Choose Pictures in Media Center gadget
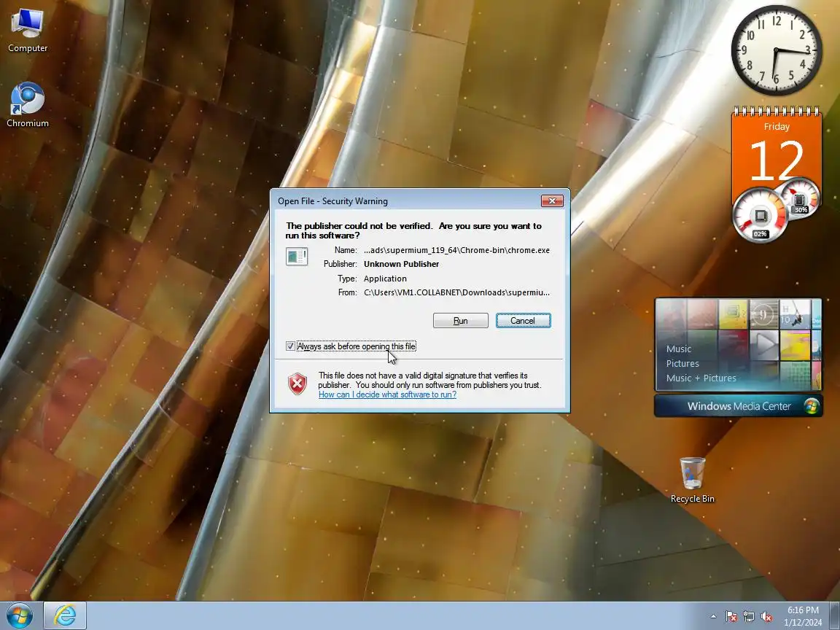 point(682,363)
